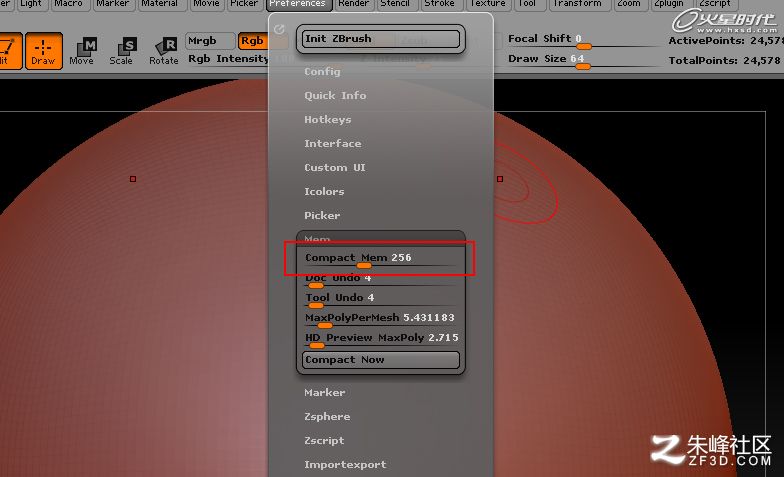The width and height of the screenshot is (784, 477).
Task: Click the HD Preview MaxPoly slider
Action: pos(380,339)
